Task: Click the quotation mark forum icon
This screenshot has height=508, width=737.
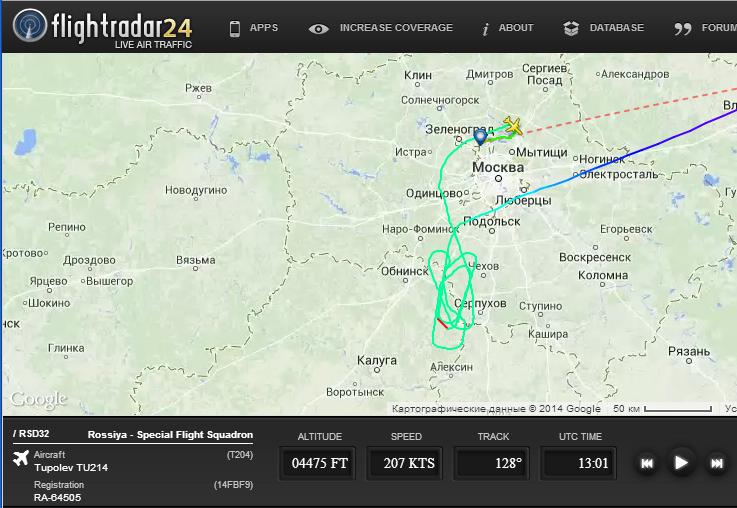Action: 682,29
